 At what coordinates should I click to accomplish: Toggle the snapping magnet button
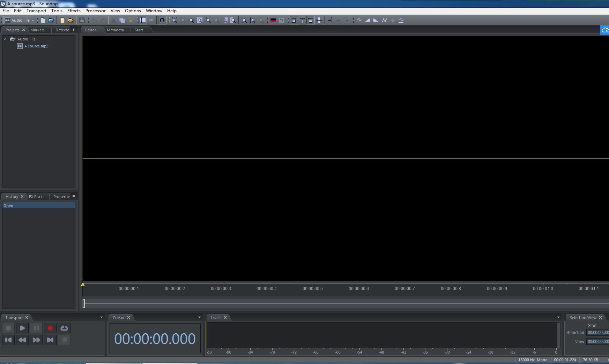[162, 20]
